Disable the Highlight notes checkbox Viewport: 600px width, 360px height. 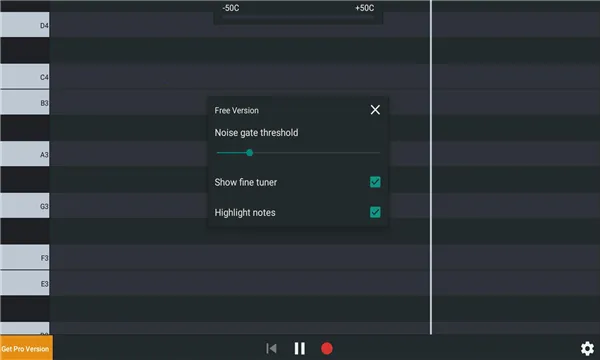coord(375,212)
